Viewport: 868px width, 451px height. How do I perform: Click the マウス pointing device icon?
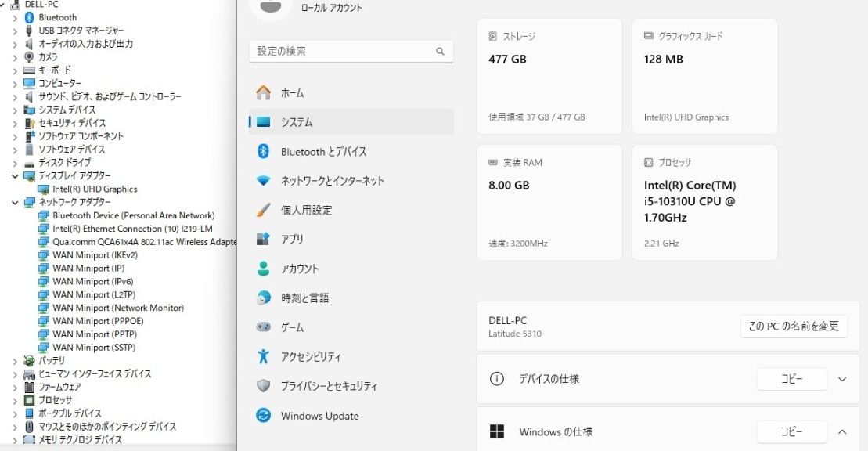29,427
